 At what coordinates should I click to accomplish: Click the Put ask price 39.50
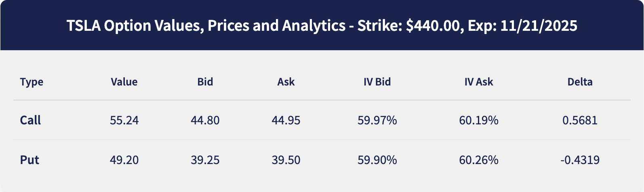click(286, 160)
